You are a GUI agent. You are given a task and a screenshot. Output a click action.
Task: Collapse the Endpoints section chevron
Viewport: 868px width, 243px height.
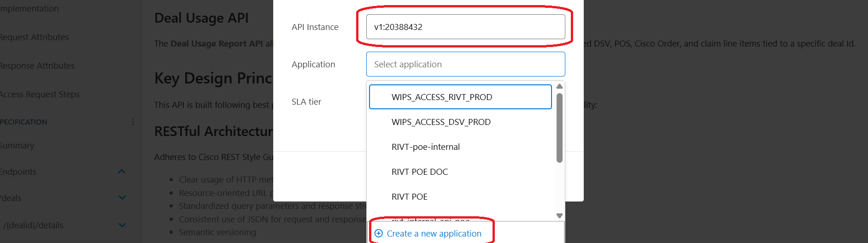(x=122, y=172)
